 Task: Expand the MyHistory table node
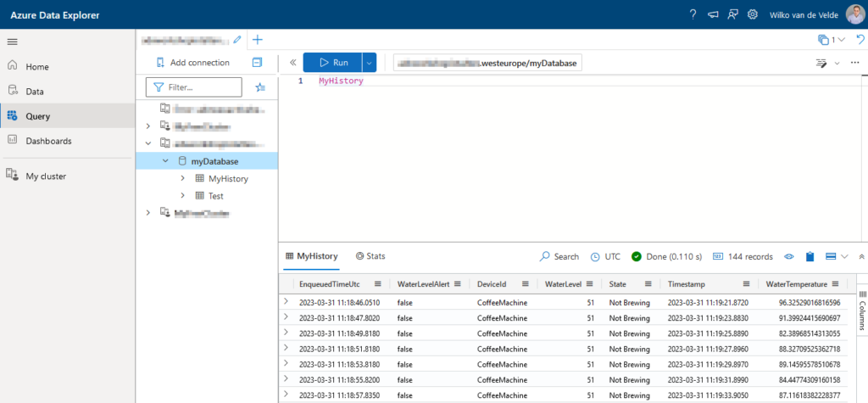tap(183, 179)
